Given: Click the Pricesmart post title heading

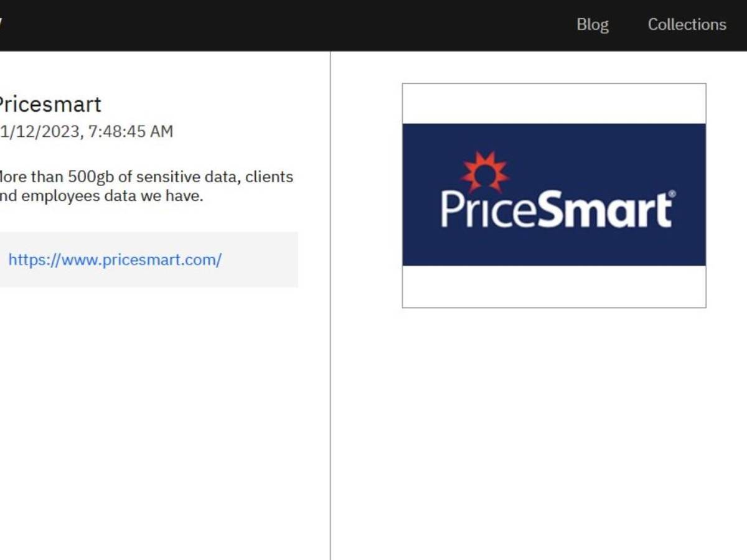Looking at the screenshot, I should (50, 104).
